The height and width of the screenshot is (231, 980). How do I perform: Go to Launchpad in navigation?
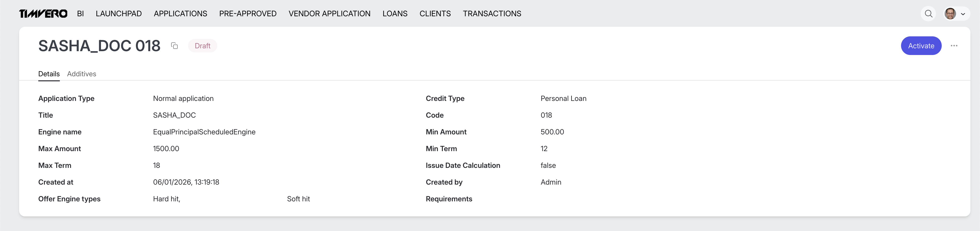pyautogui.click(x=119, y=14)
